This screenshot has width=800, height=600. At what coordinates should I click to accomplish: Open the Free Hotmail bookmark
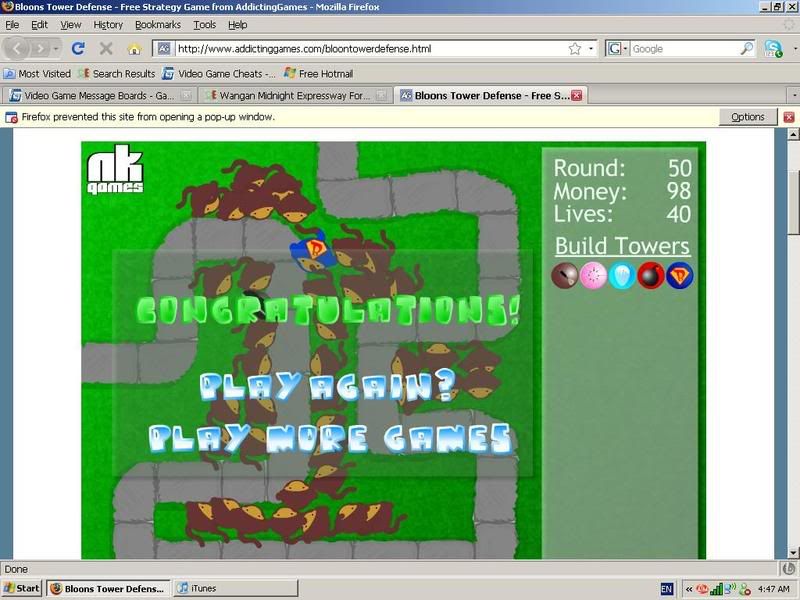318,74
